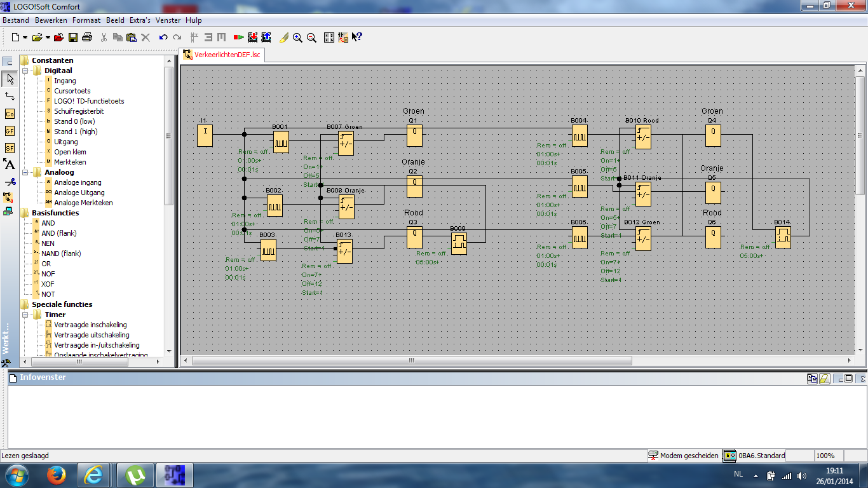Toggle simulation mode in left toolbar
This screenshot has height=488, width=868.
point(8,198)
